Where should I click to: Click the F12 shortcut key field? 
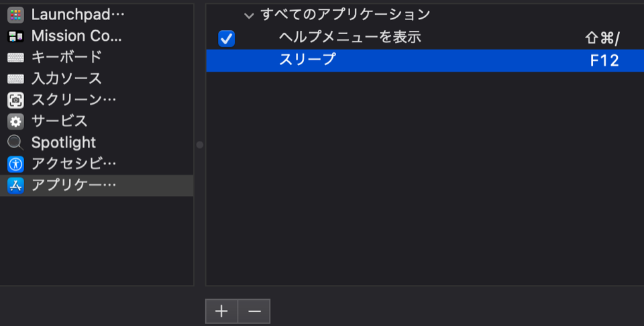(604, 61)
